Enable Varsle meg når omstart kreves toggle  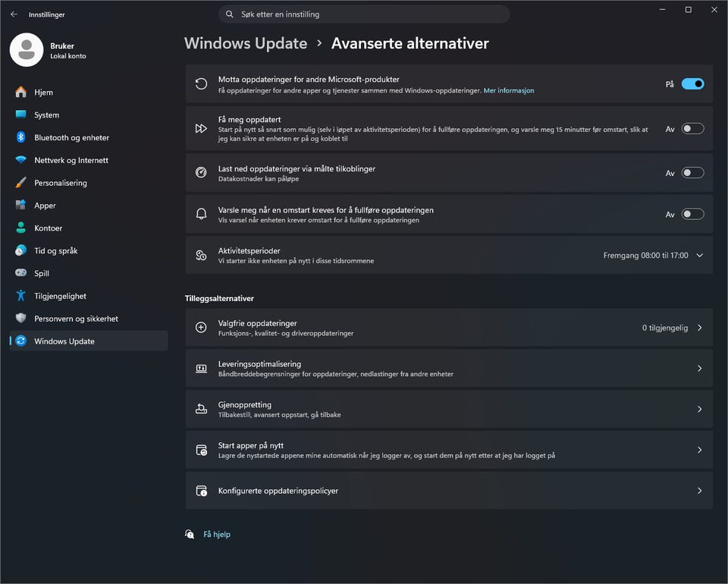[692, 214]
